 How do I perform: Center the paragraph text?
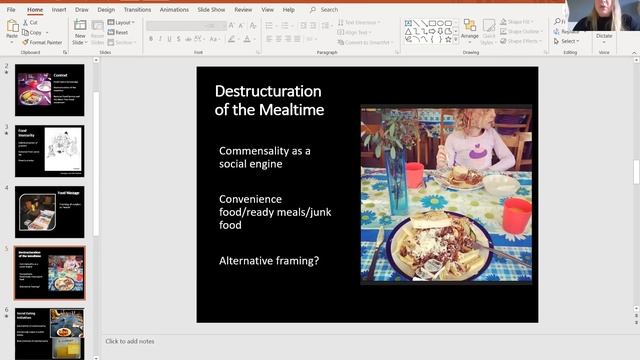[x=278, y=39]
